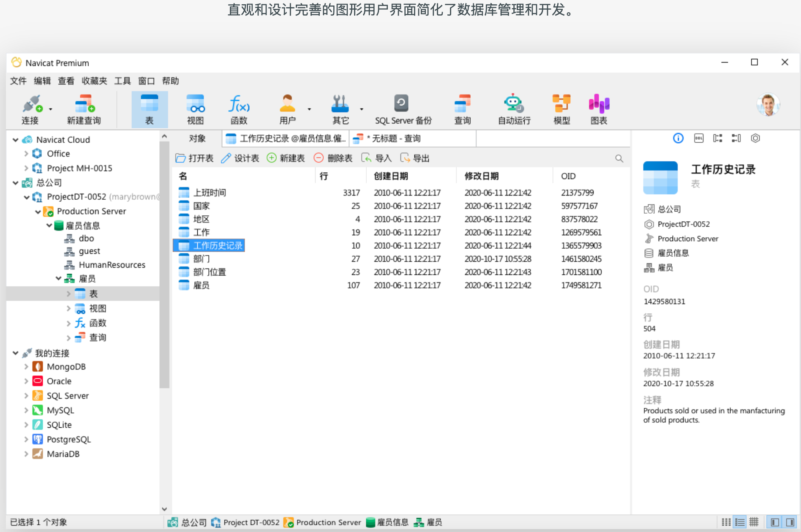Toggle the right information pane icon

pos(790,522)
